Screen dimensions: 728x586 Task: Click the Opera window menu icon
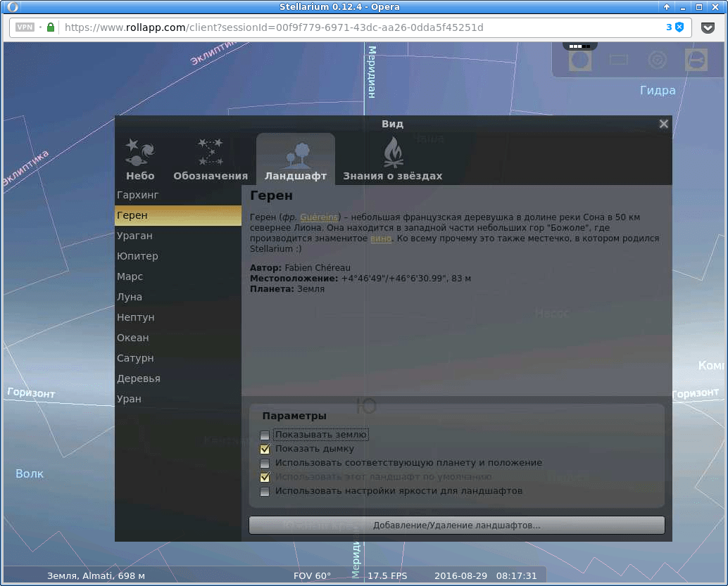[13, 7]
